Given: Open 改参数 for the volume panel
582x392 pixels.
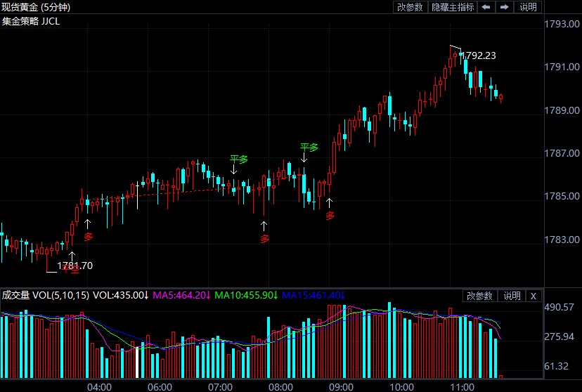Looking at the screenshot, I should point(479,296).
